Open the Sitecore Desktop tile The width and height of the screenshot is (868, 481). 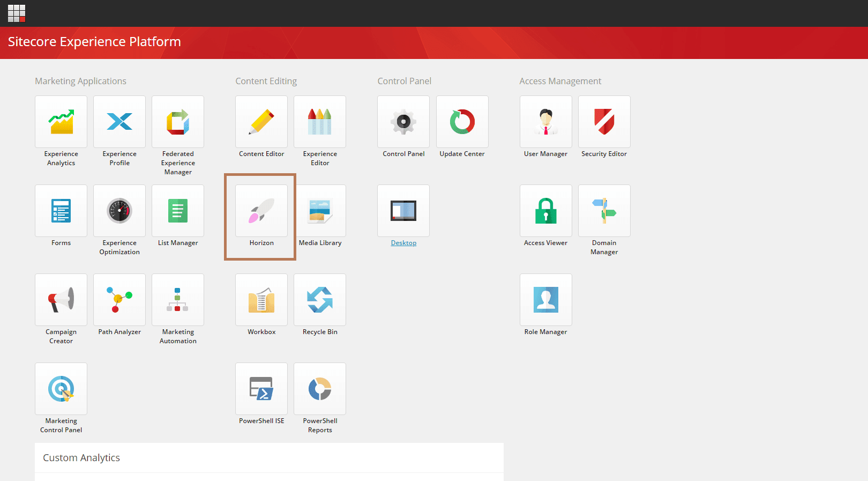click(403, 211)
